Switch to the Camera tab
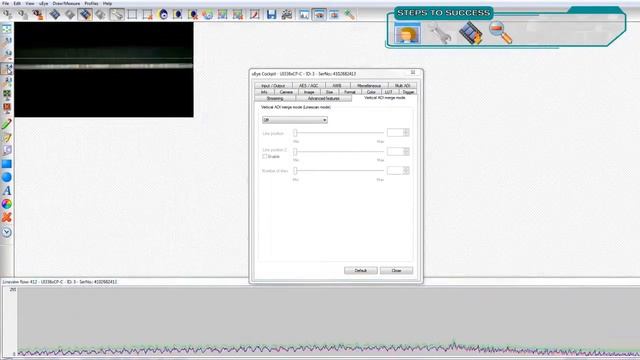The width and height of the screenshot is (640, 360). click(x=286, y=92)
